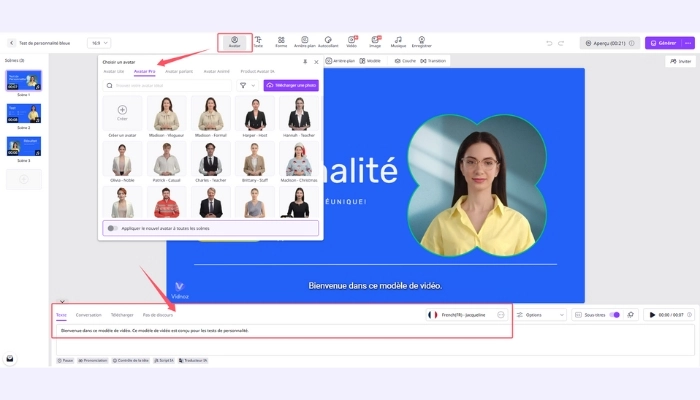Open the Prononciation tool
The image size is (700, 400).
pos(93,360)
